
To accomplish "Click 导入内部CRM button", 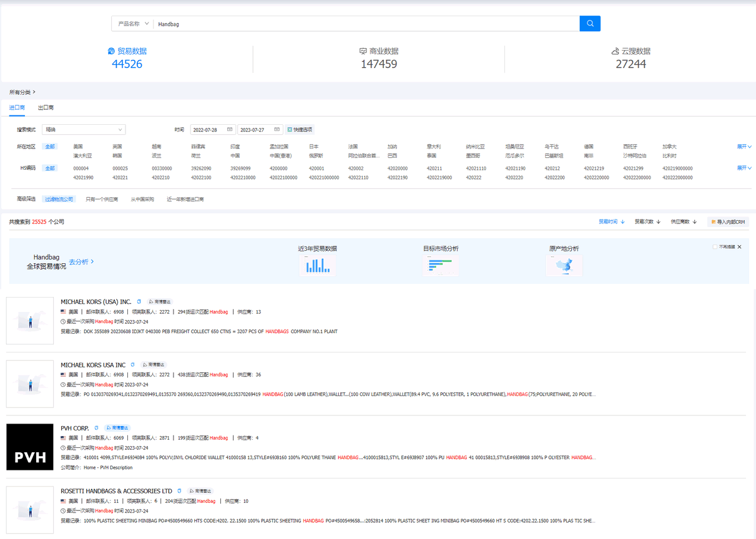I will (x=728, y=222).
